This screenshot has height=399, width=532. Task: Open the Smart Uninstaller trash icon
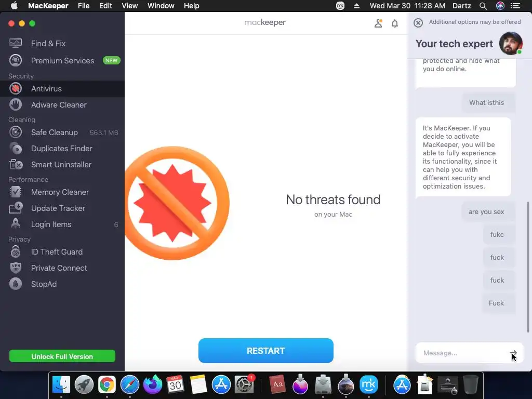pyautogui.click(x=16, y=165)
